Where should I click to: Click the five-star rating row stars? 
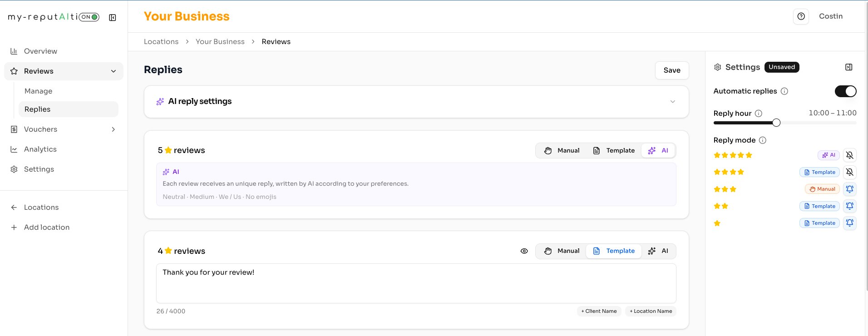click(733, 155)
